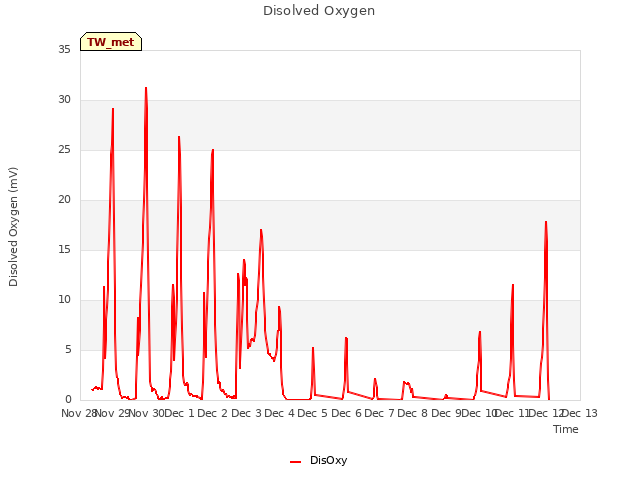Image resolution: width=640 pixels, height=480 pixels.
Task: Click the Dec 13 x-axis tick label
Action: tap(580, 413)
